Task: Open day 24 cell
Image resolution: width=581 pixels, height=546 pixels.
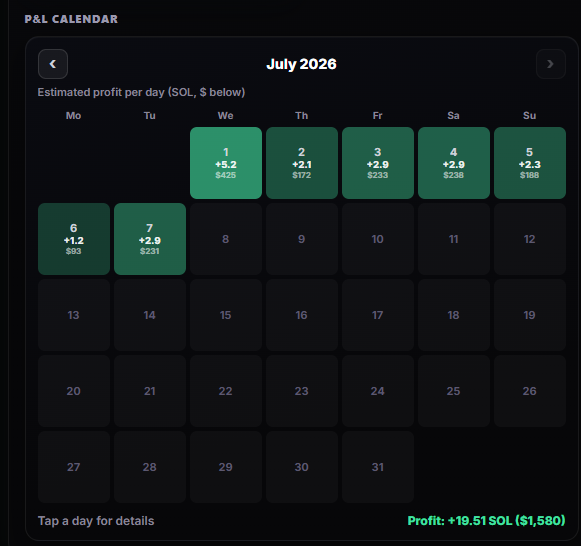Action: pos(378,391)
